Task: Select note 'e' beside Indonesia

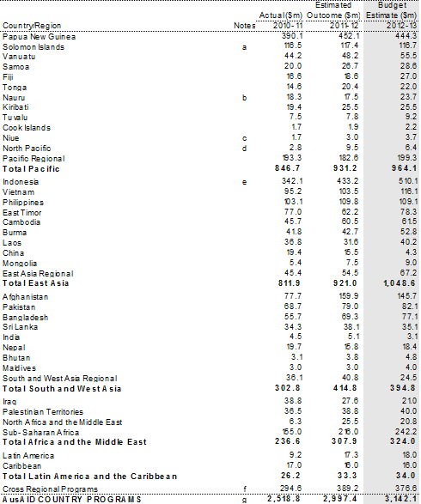Action: [244, 182]
